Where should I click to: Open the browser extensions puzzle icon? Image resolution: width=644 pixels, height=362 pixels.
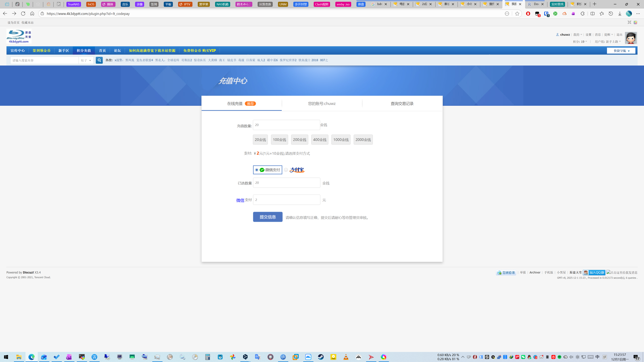point(582,13)
